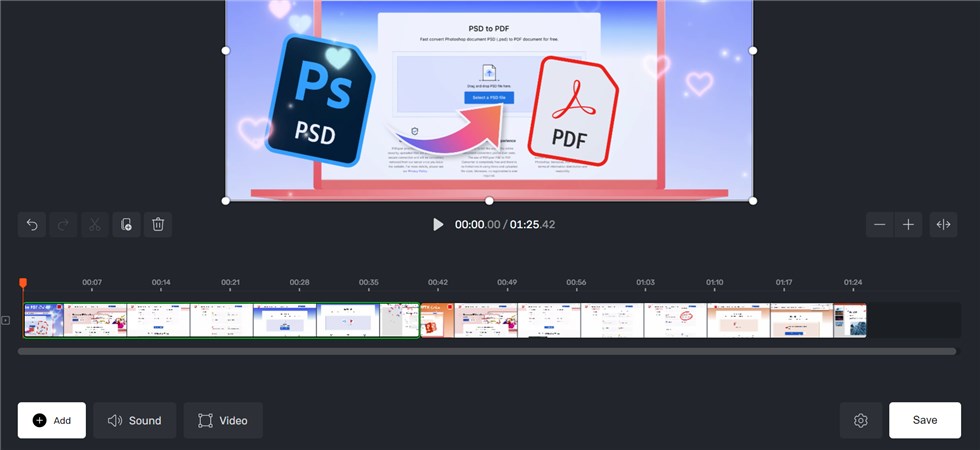
Task: Jump to 00:14 on the timeline ruler
Action: click(x=161, y=282)
